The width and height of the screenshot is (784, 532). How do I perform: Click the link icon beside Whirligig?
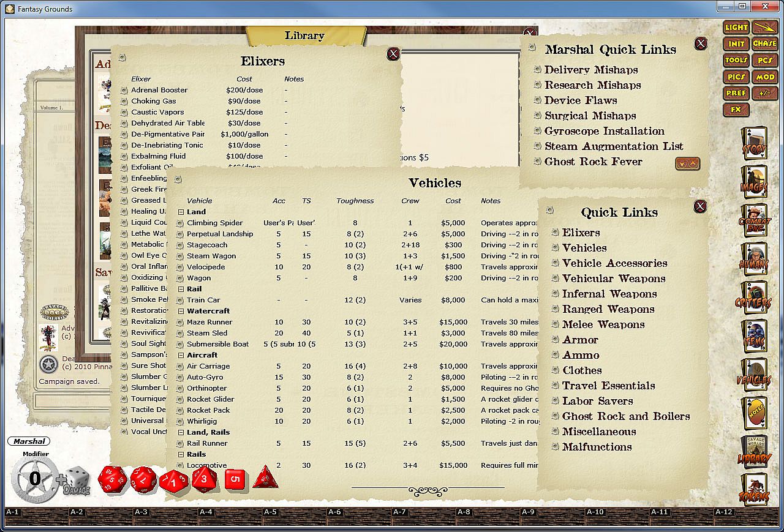pyautogui.click(x=180, y=421)
